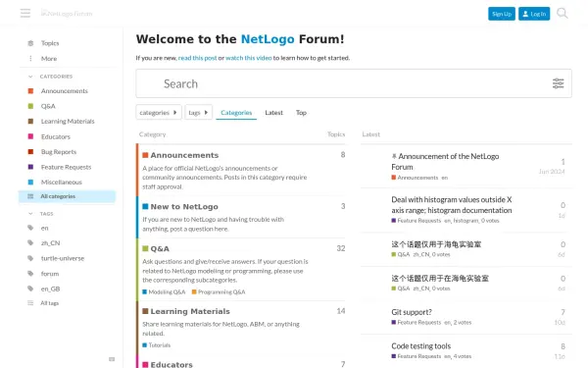This screenshot has width=588, height=368.
Task: Click the keyboard shortcuts icon at the sidebar bottom
Action: (112, 359)
